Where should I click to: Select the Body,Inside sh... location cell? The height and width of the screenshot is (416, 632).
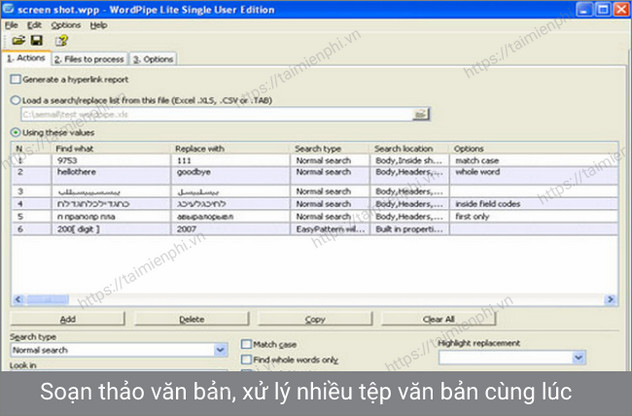410,160
